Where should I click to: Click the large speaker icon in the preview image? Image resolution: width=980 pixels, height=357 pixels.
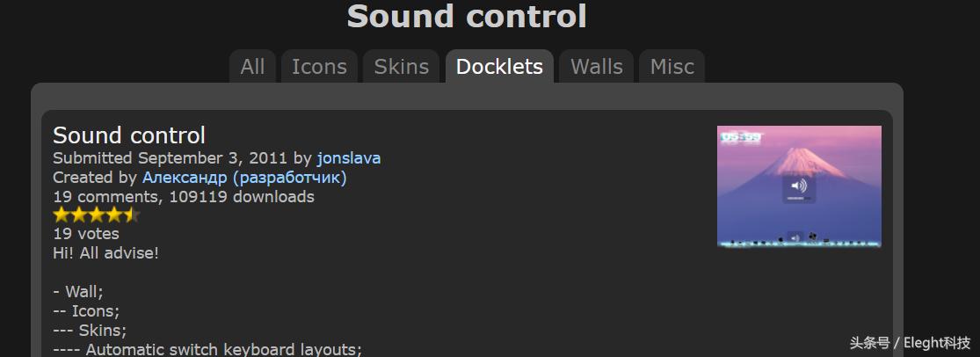point(799,186)
